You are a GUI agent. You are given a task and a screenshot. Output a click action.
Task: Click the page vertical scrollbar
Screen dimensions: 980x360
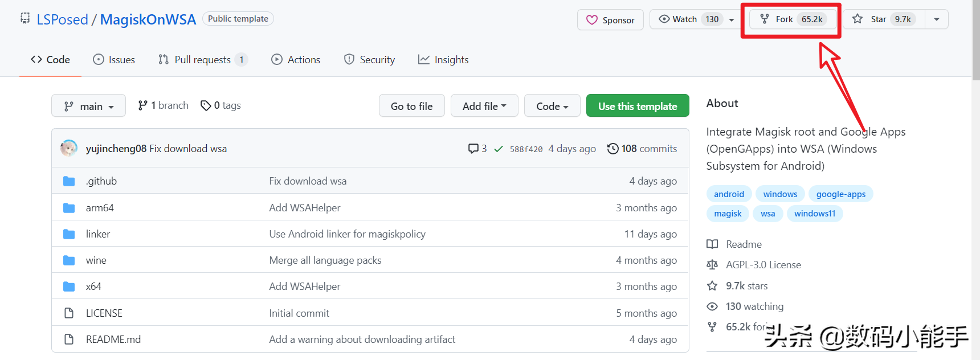coord(975,171)
